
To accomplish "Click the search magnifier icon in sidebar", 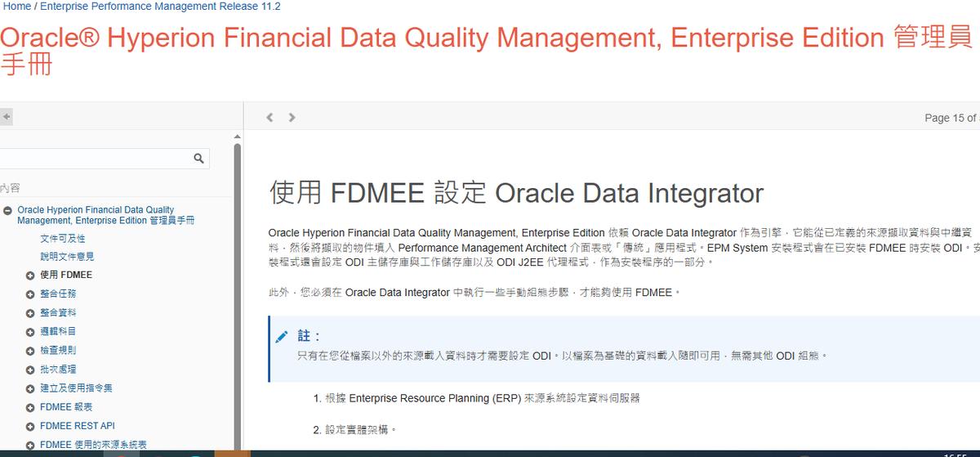I will pyautogui.click(x=198, y=159).
